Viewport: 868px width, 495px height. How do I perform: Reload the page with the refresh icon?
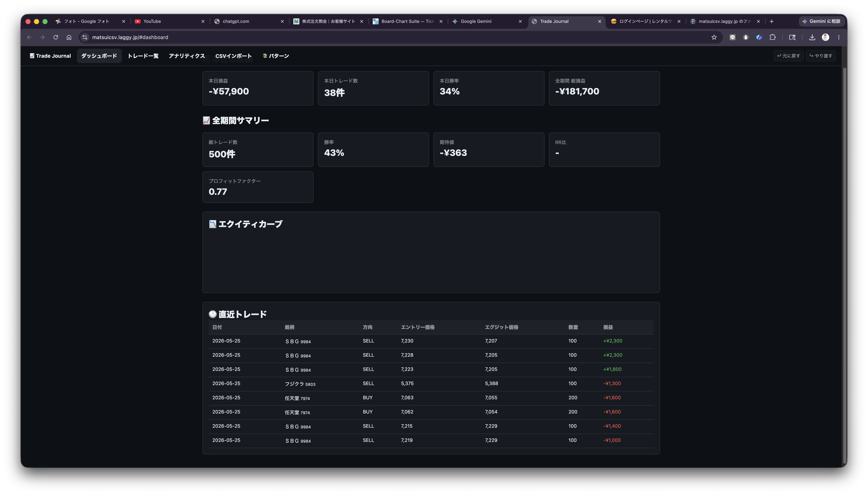(x=56, y=37)
